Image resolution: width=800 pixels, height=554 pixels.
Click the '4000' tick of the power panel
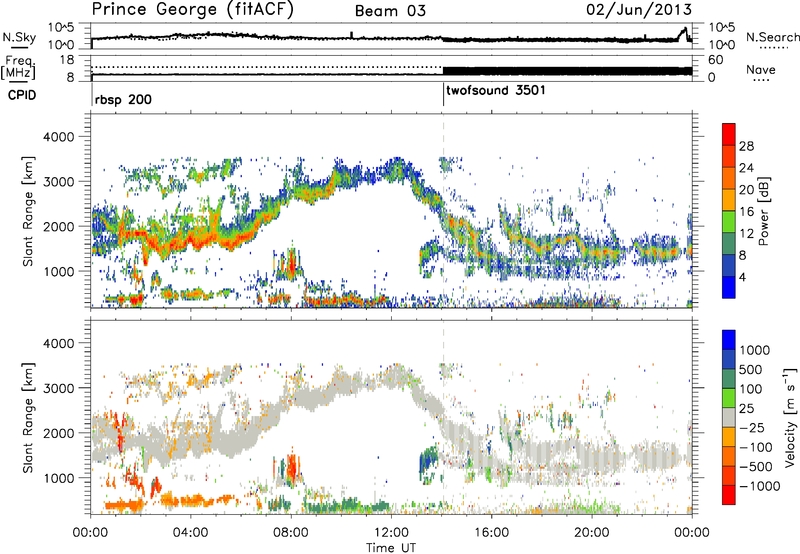(58, 137)
